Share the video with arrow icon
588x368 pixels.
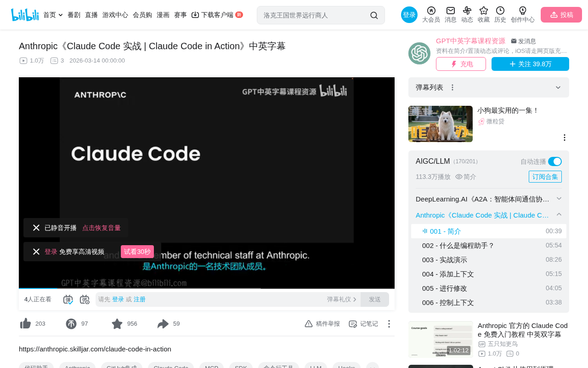coord(163,324)
